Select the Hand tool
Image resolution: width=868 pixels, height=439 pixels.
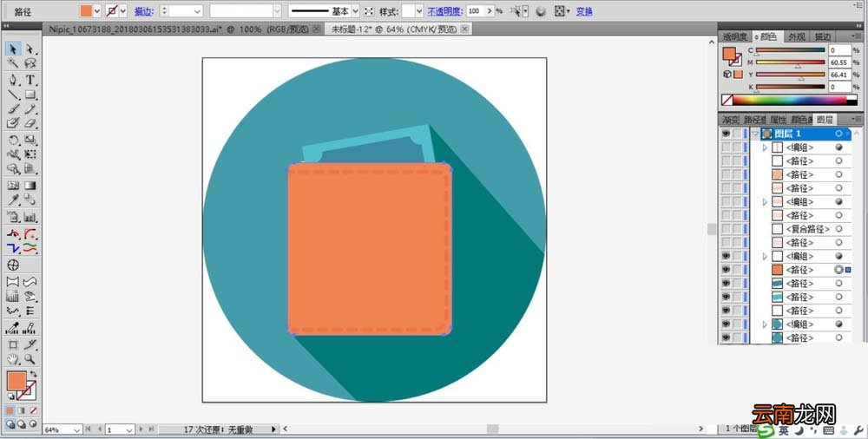(x=13, y=359)
